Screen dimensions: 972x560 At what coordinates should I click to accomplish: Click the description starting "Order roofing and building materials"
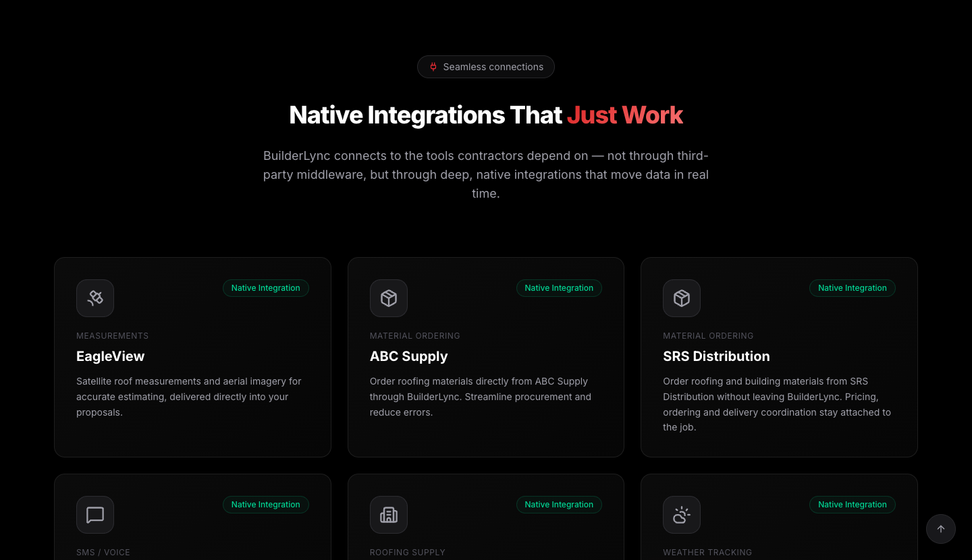coord(777,404)
